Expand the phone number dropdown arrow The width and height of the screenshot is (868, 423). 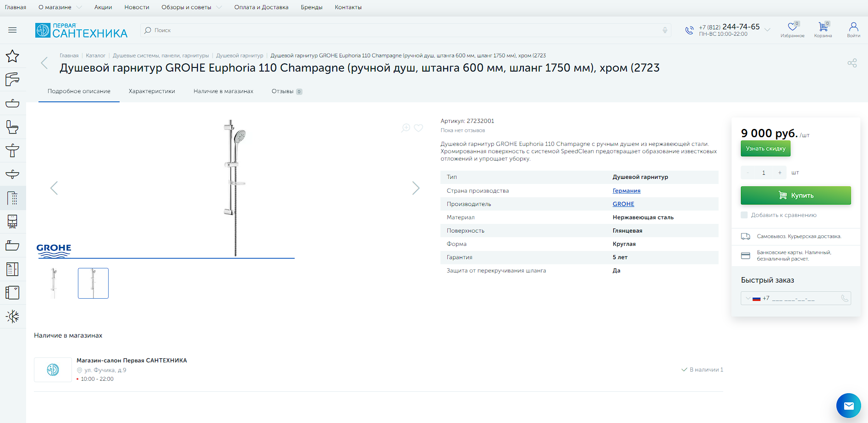(x=768, y=30)
